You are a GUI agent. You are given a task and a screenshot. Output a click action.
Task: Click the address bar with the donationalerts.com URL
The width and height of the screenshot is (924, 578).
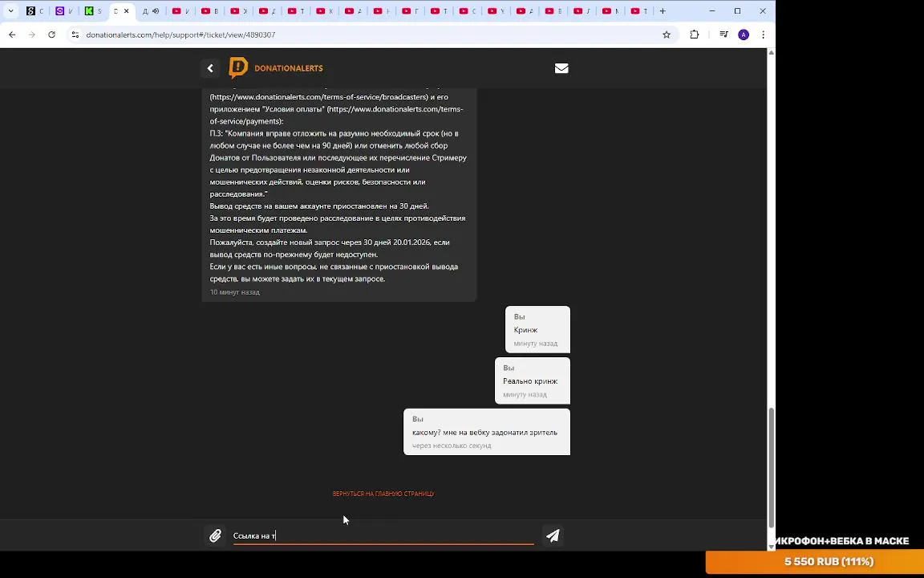click(371, 35)
